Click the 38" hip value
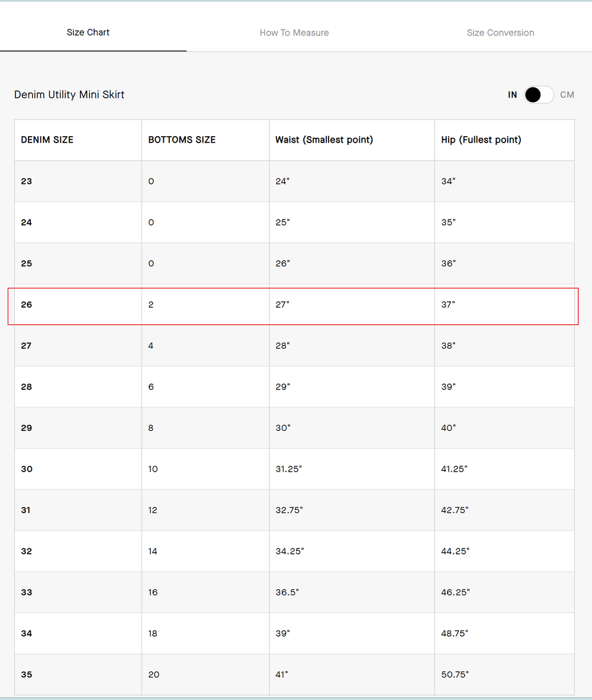 (x=448, y=346)
